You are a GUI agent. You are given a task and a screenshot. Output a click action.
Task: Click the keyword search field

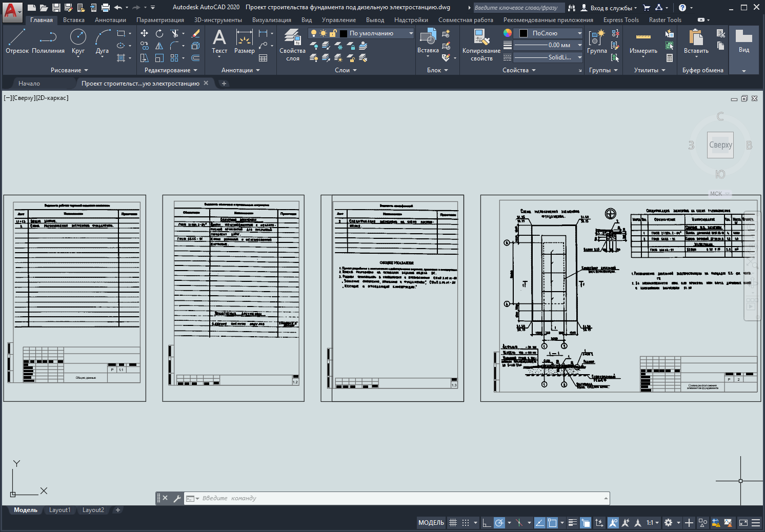[x=518, y=8]
